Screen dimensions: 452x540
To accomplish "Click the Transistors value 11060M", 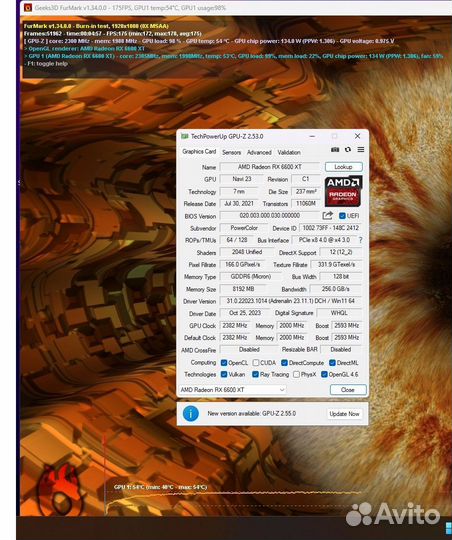I will click(306, 204).
